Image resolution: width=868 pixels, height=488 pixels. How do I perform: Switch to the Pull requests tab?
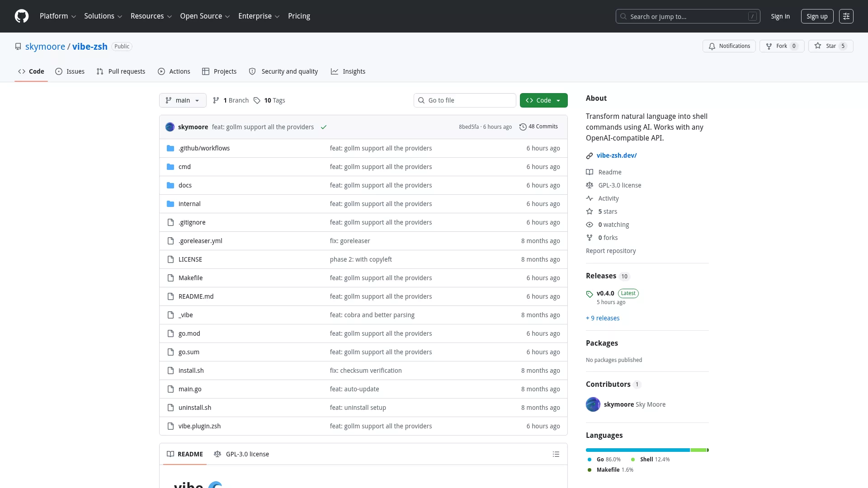coord(121,71)
